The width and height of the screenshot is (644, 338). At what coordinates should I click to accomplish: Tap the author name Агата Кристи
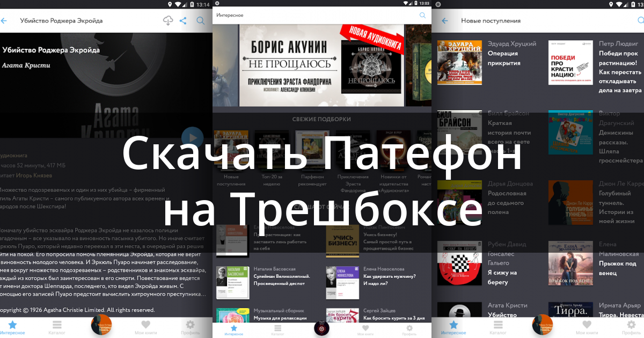26,65
